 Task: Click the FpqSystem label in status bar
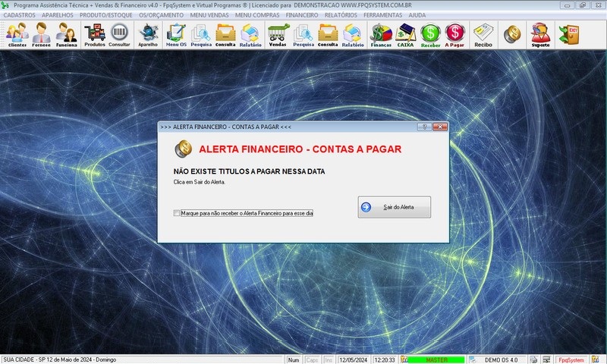click(571, 359)
